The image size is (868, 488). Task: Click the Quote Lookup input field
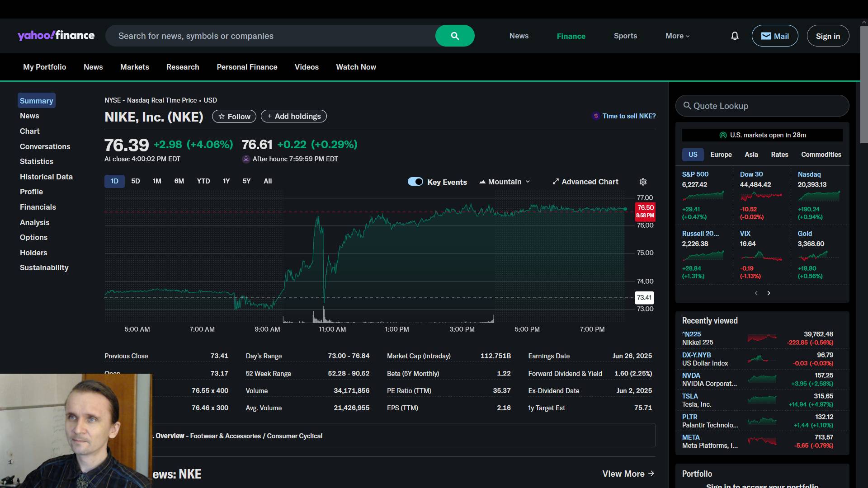click(762, 106)
